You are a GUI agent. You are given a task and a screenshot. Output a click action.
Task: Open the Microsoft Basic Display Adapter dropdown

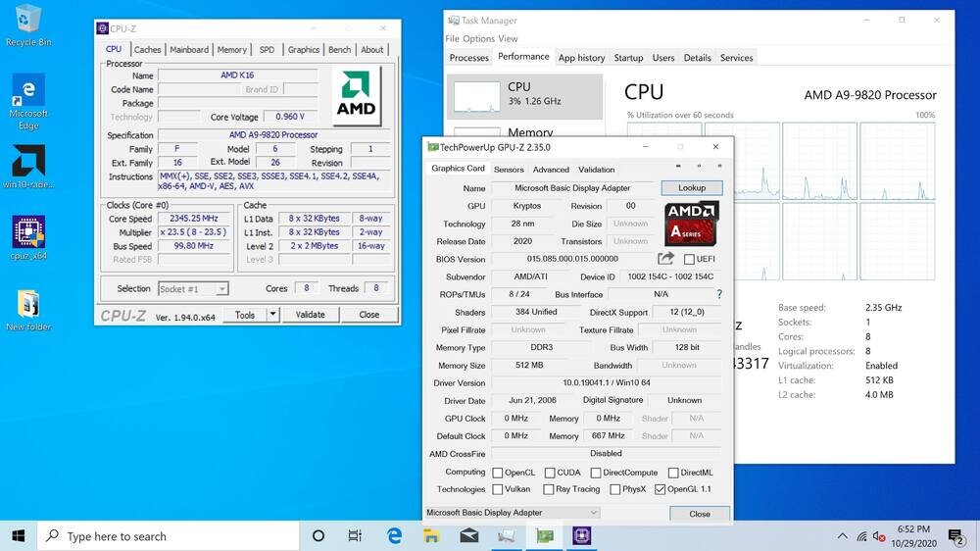click(512, 513)
